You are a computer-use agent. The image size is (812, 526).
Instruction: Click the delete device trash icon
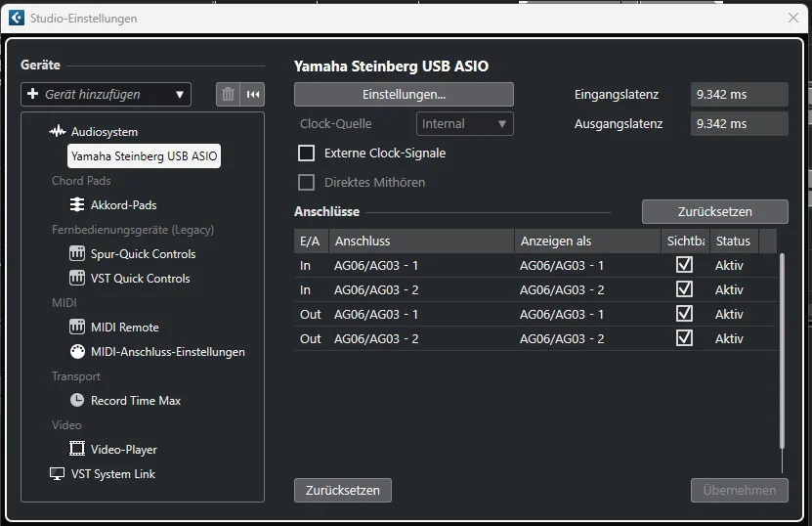pyautogui.click(x=228, y=94)
